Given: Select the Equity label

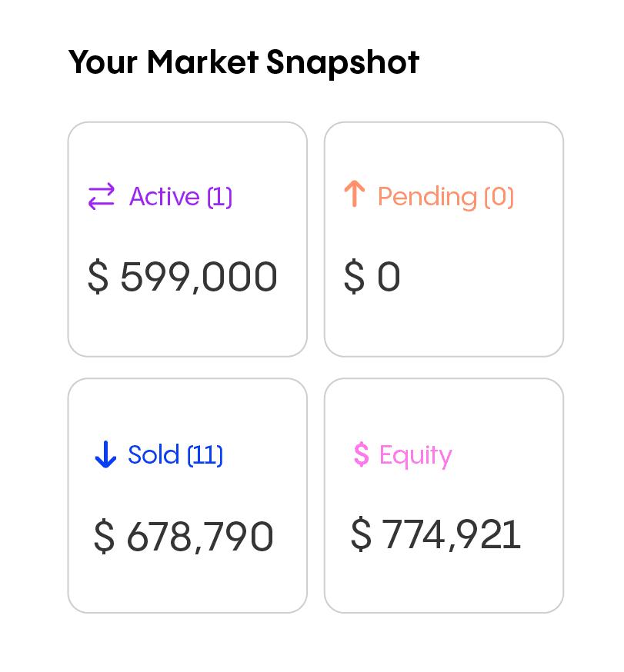Looking at the screenshot, I should tap(415, 456).
